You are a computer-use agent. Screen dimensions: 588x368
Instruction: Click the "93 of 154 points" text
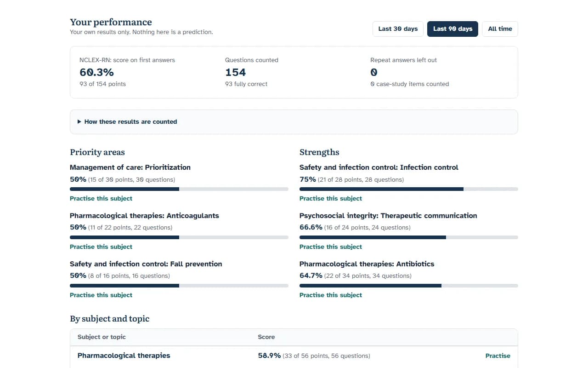tap(102, 84)
